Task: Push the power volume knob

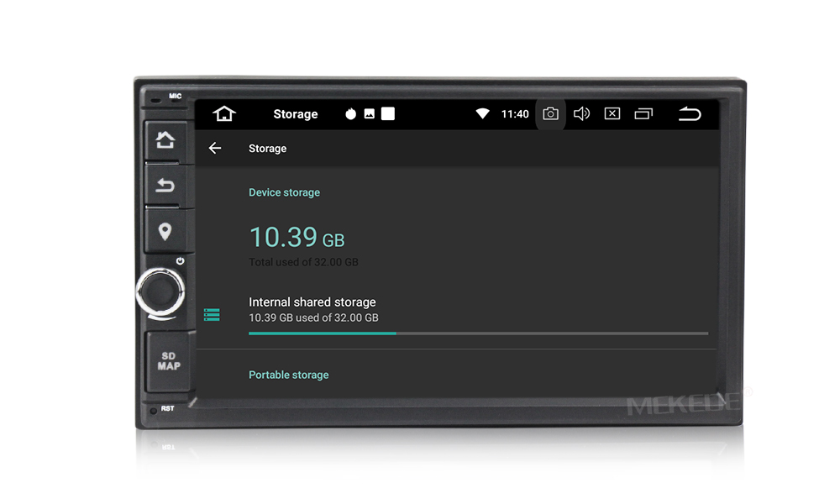Action: pyautogui.click(x=160, y=292)
